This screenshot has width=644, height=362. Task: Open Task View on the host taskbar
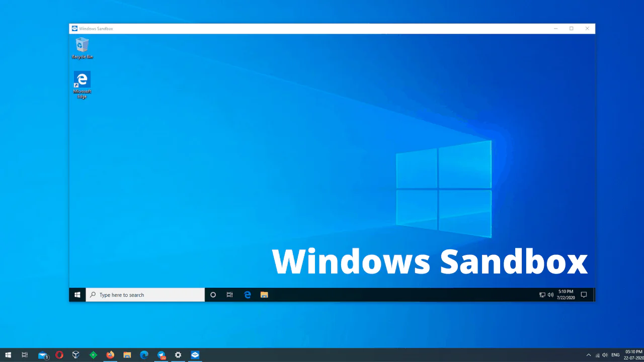coord(25,355)
